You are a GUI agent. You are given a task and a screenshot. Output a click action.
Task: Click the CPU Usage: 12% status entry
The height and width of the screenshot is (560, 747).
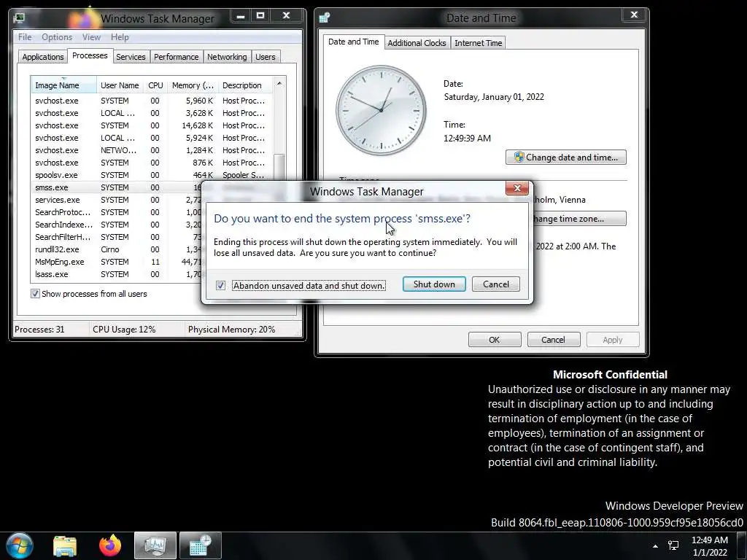point(124,329)
